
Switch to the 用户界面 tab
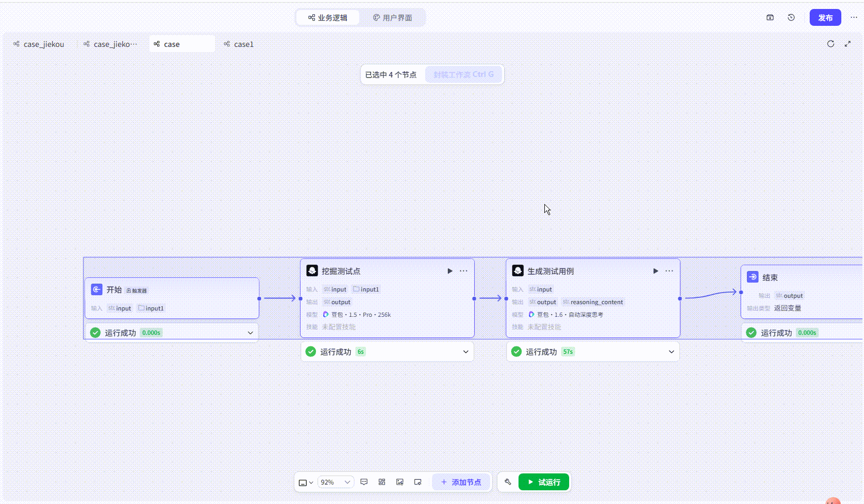coord(392,17)
